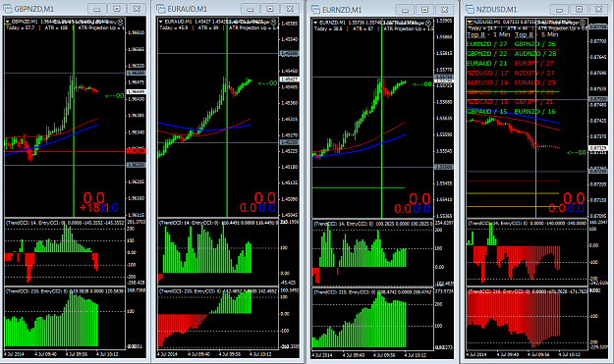The width and height of the screenshot is (614, 364).
Task: Select the EURNZD,M1 window title
Action: [342, 10]
